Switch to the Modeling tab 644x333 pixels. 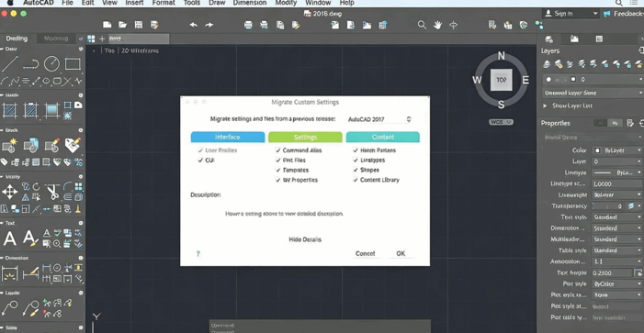click(x=56, y=39)
